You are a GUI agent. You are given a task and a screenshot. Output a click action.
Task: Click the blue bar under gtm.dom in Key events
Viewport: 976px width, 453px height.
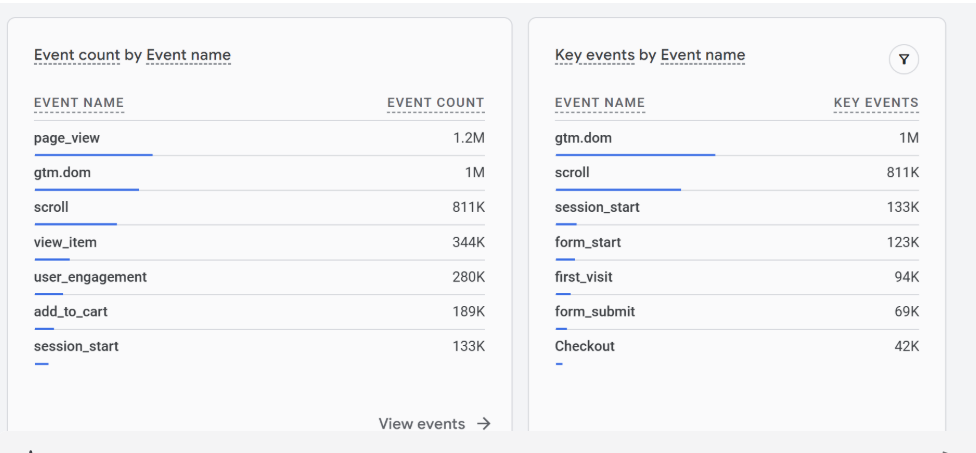635,155
